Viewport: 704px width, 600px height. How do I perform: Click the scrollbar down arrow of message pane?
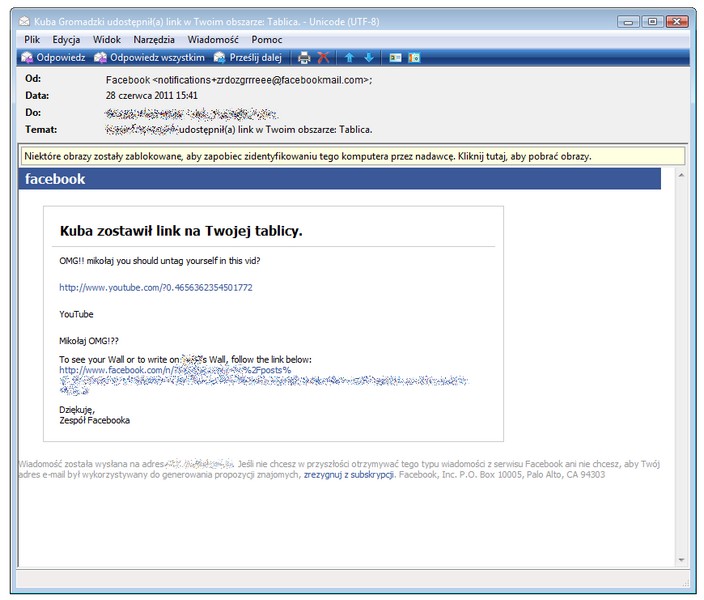point(682,559)
